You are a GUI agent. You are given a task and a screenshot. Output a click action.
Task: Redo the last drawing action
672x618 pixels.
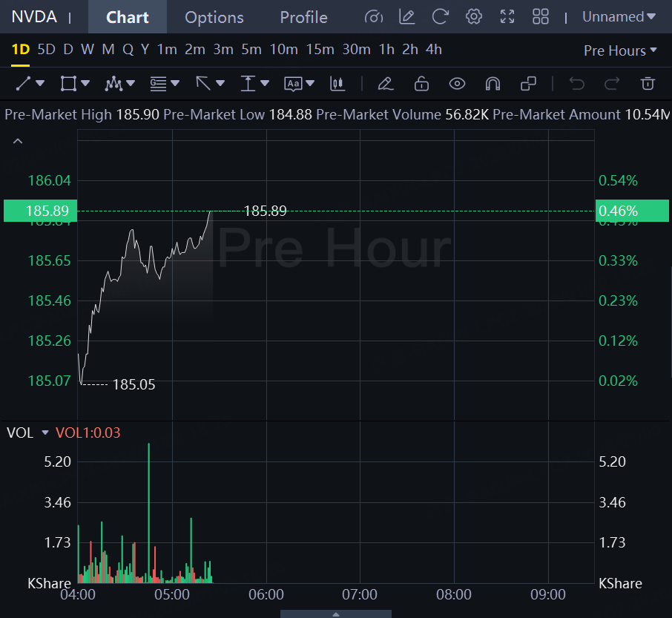(612, 83)
